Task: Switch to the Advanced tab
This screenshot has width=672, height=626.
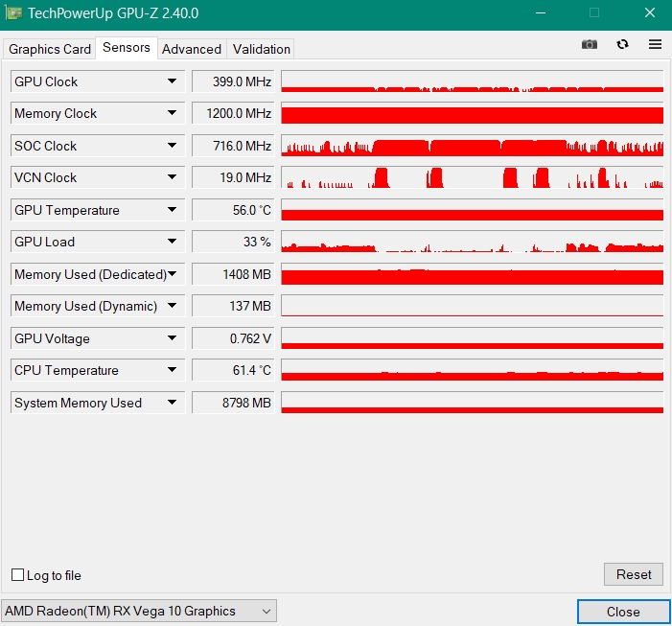Action: [x=192, y=49]
